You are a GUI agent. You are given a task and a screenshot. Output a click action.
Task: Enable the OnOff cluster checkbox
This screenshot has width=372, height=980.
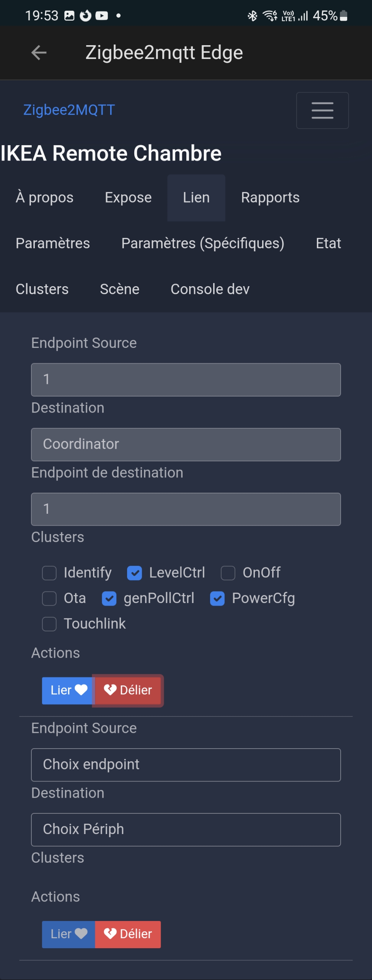[228, 573]
